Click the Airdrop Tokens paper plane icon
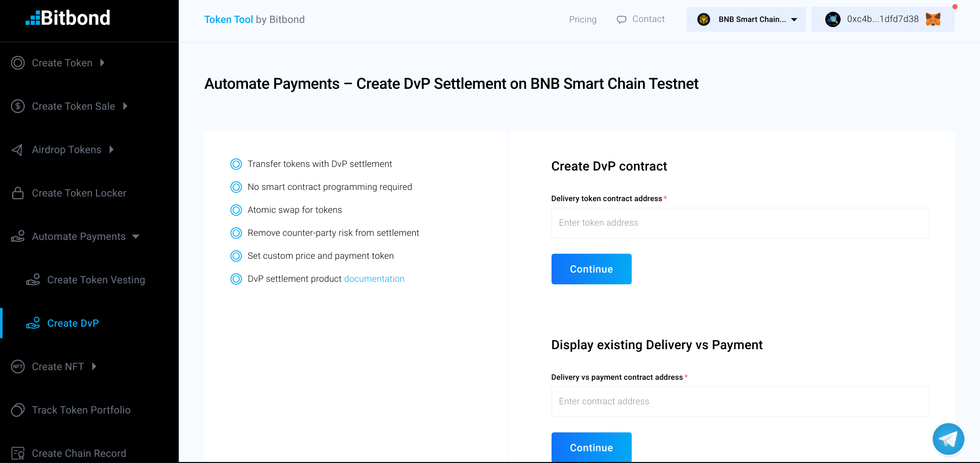The image size is (980, 463). point(17,150)
